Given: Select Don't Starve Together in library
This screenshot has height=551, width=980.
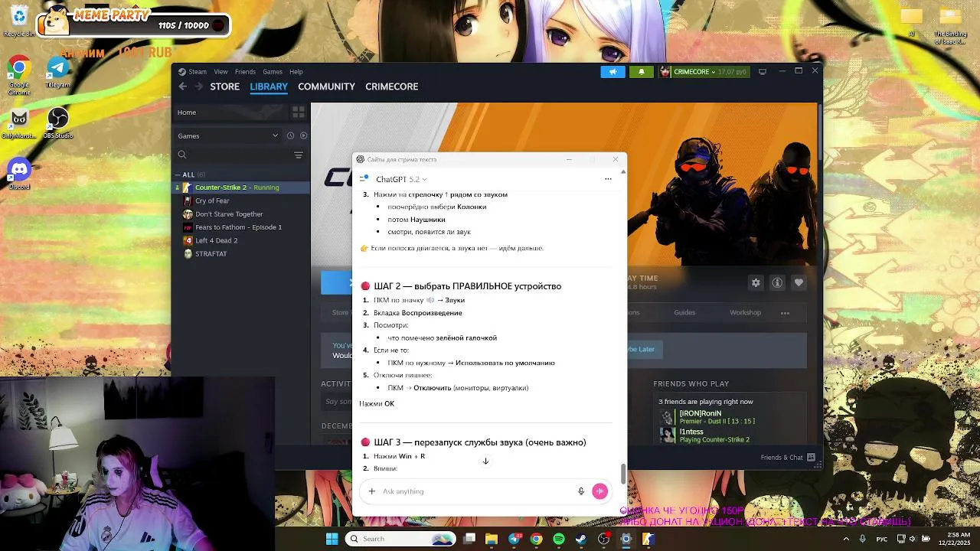Looking at the screenshot, I should [241, 214].
